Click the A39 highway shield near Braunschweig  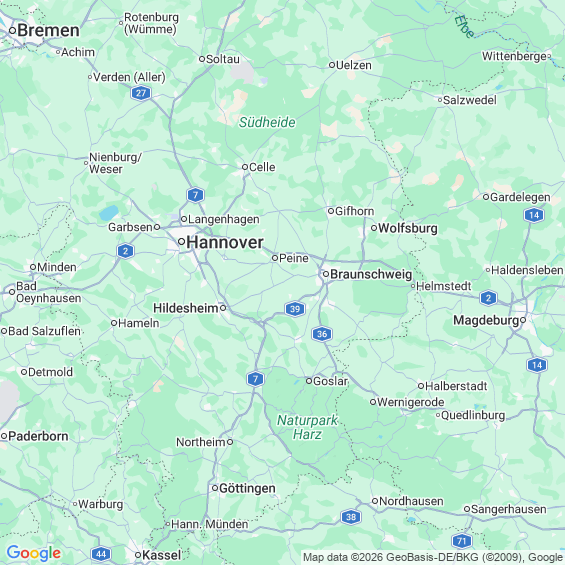tap(295, 309)
